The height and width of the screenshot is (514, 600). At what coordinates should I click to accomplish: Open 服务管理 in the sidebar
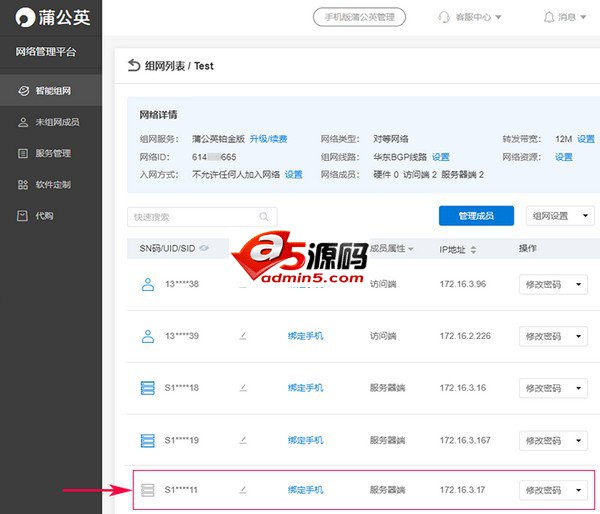pos(51,153)
